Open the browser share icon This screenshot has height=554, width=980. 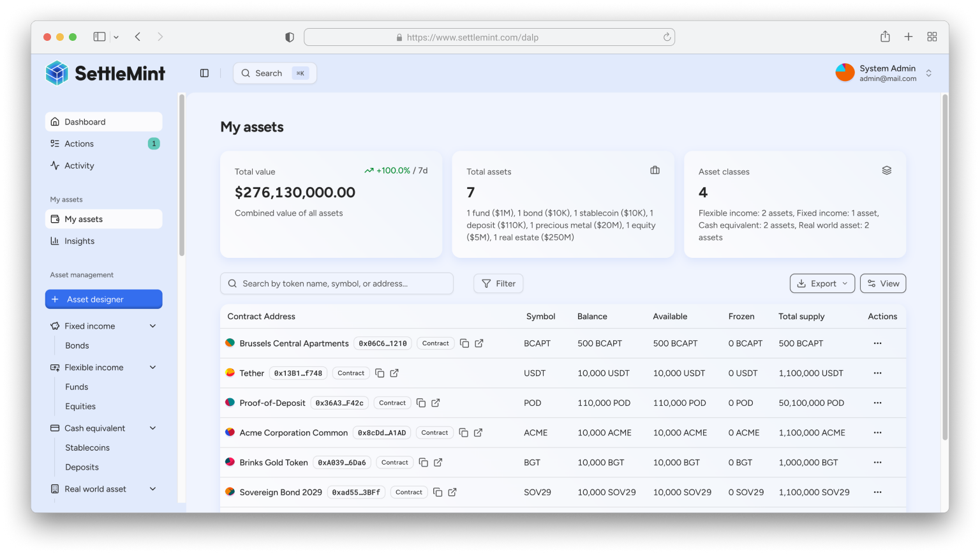tap(885, 37)
